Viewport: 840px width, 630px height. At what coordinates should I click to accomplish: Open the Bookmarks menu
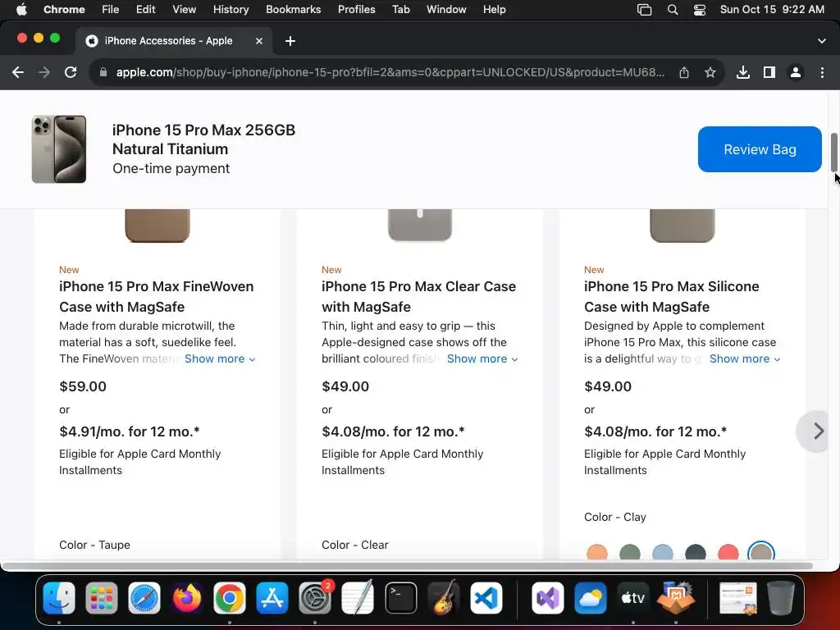(x=293, y=9)
